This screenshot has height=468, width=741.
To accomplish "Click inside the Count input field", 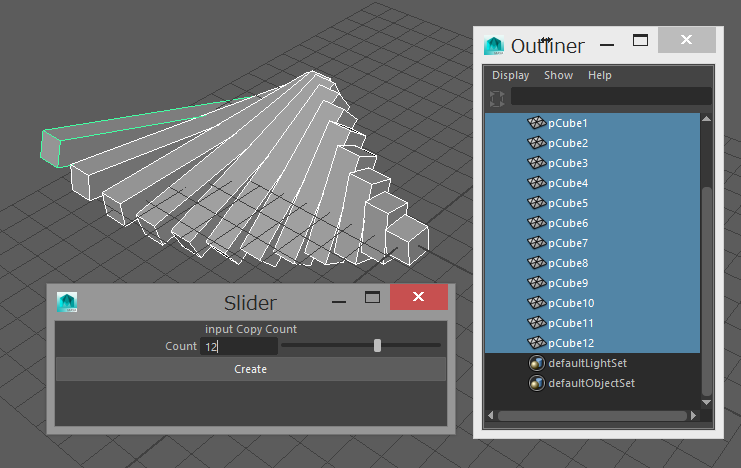I will tap(239, 346).
